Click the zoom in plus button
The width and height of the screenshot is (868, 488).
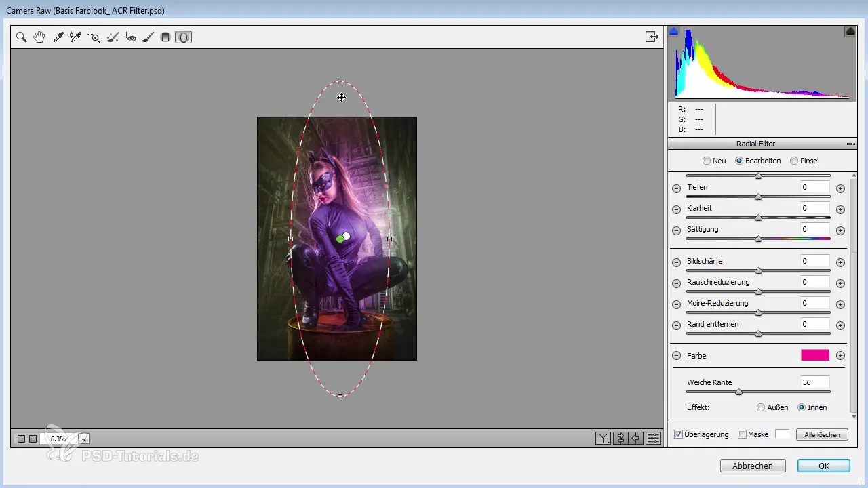coord(33,439)
